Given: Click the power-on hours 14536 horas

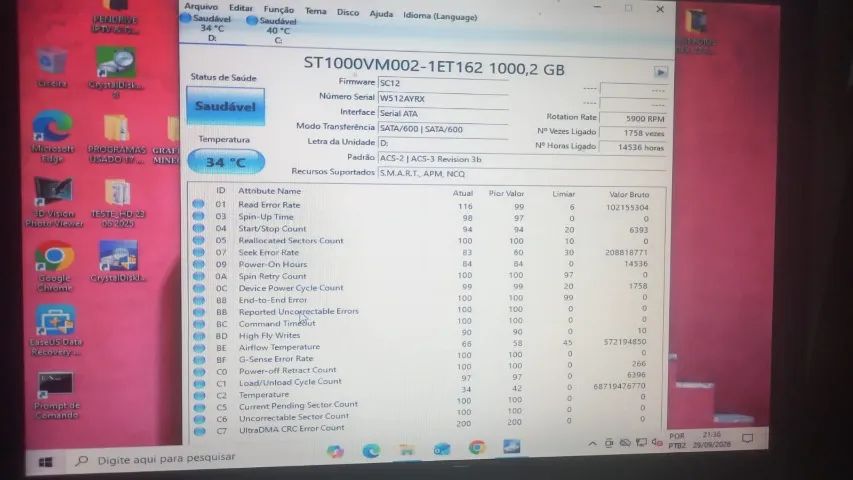Looking at the screenshot, I should pos(632,147).
